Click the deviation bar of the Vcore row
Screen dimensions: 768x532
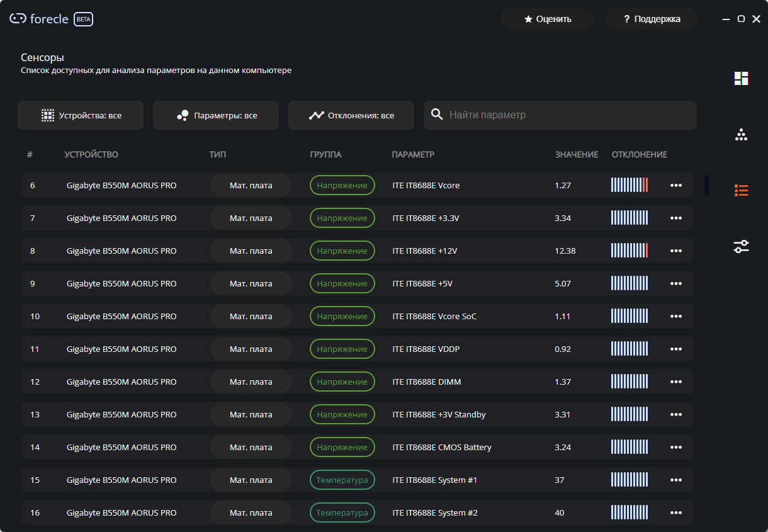tap(630, 185)
